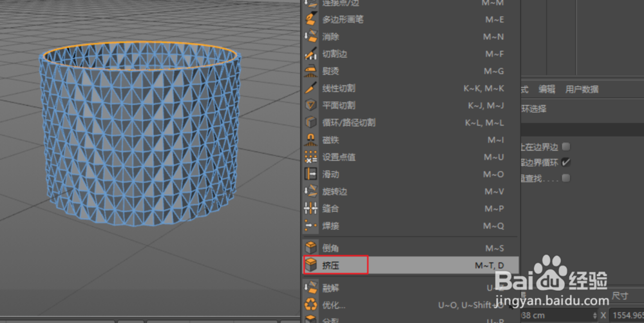
Task: Select the 缝合 stitch tool icon
Action: [310, 208]
